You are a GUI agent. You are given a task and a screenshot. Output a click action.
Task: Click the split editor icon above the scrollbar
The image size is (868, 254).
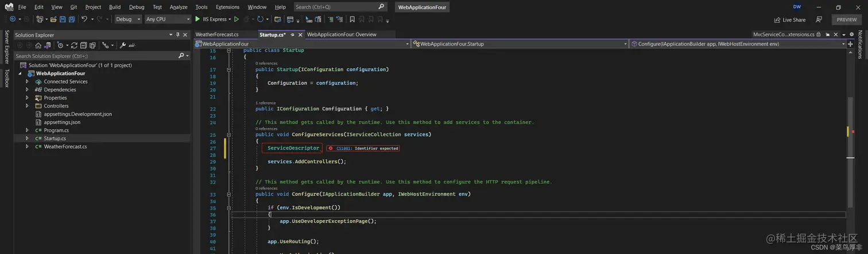850,44
